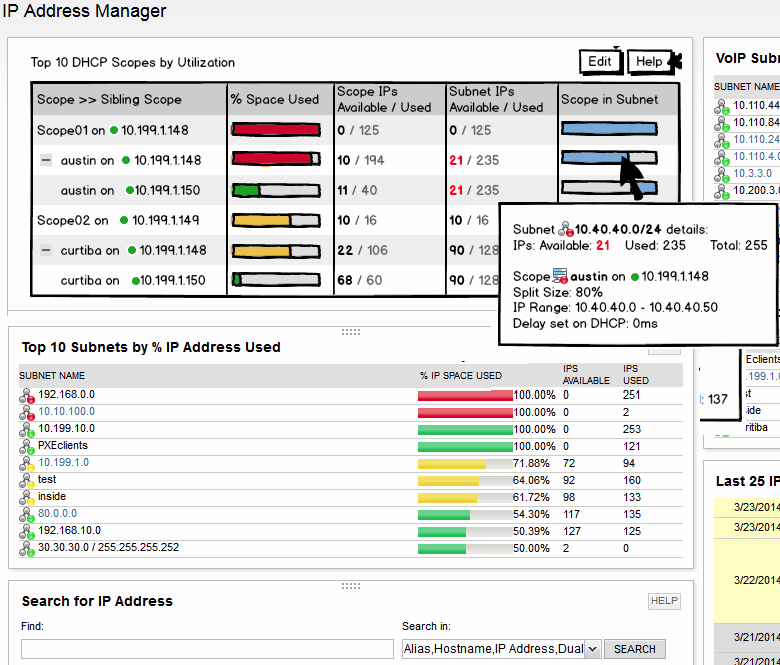780x665 pixels.
Task: Click status dot for curtiba on 10.199.1.148 row
Action: pos(132,250)
